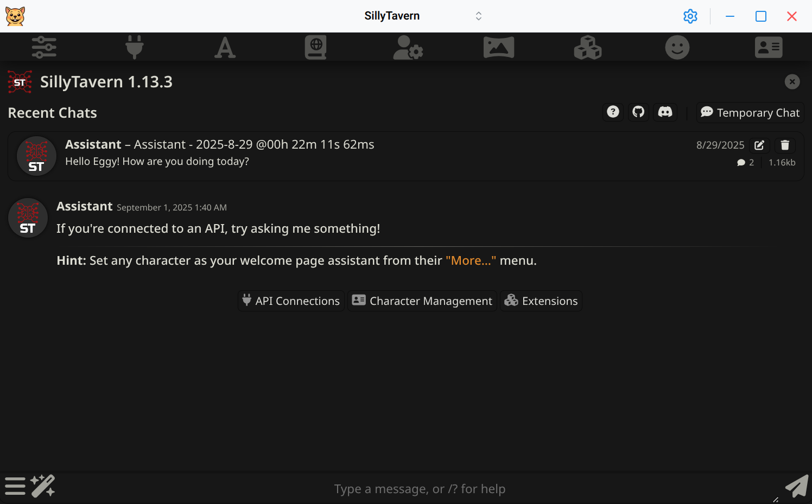812x504 pixels.
Task: Open Character Management card icon in top bar
Action: click(x=769, y=47)
